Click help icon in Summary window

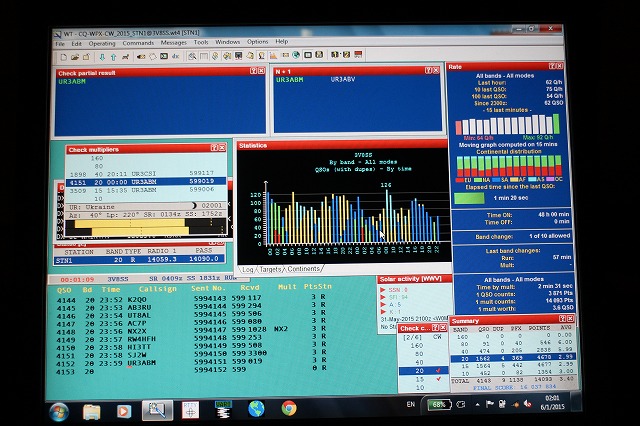coord(562,319)
